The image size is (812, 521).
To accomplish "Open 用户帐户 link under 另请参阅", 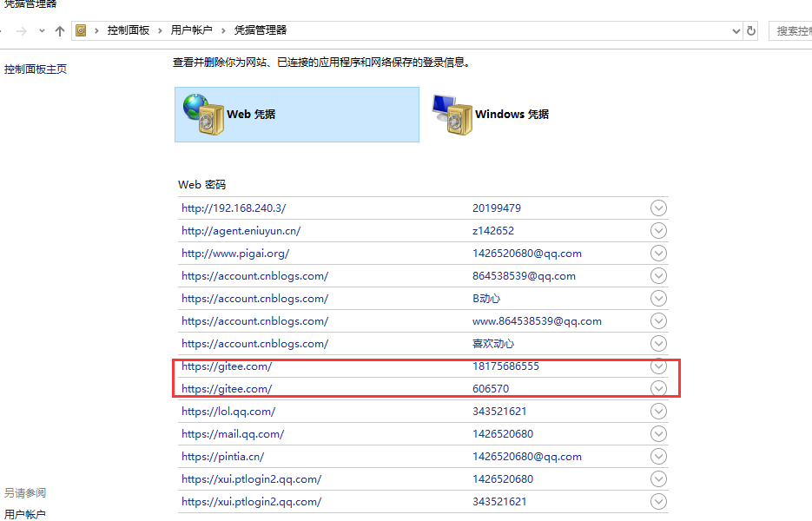I will (25, 515).
